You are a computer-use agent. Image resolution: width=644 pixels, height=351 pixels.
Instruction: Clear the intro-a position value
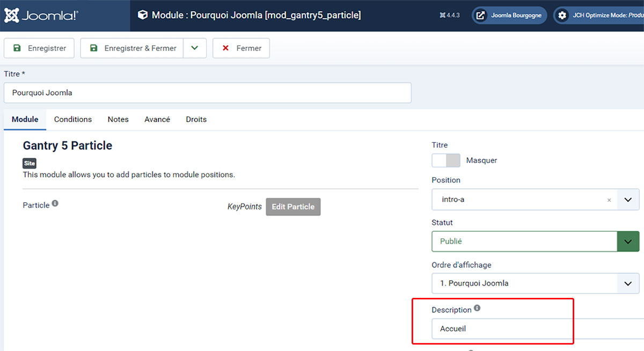coord(609,200)
